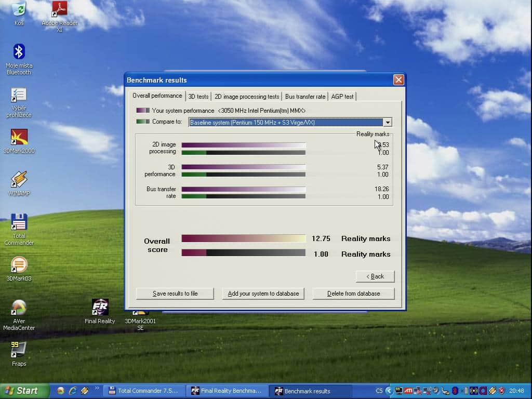Image resolution: width=532 pixels, height=399 pixels.
Task: Click the Back button
Action: [375, 276]
